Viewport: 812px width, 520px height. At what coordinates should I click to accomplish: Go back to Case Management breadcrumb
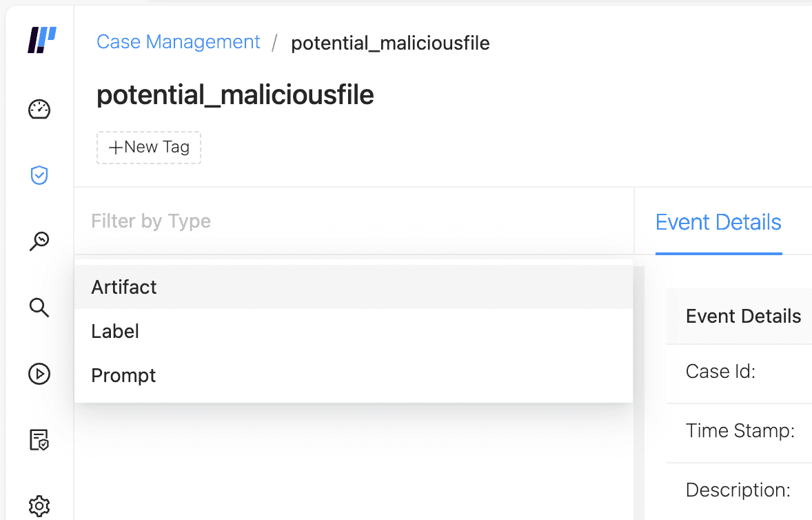tap(179, 42)
